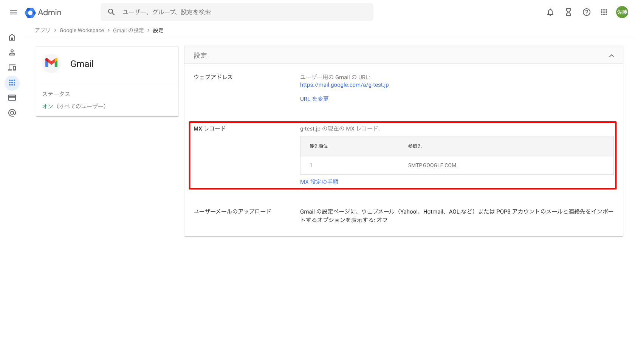Go to Google Workspace breadcrumb

[82, 30]
